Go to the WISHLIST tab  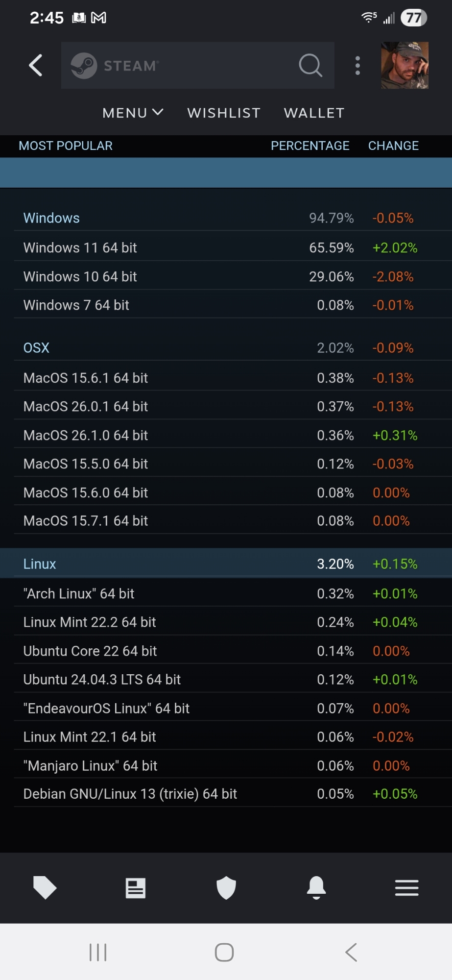224,113
